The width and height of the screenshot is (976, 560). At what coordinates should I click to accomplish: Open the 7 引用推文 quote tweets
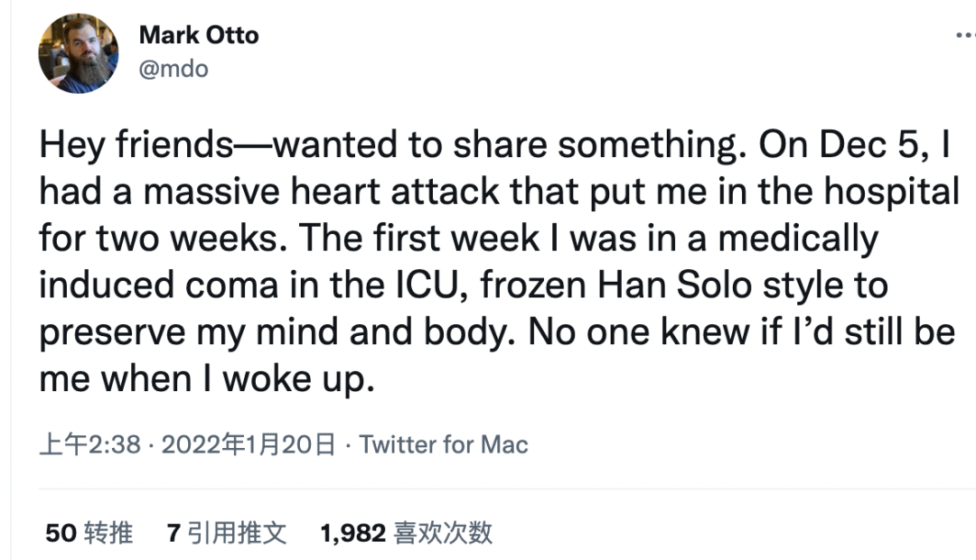click(226, 534)
